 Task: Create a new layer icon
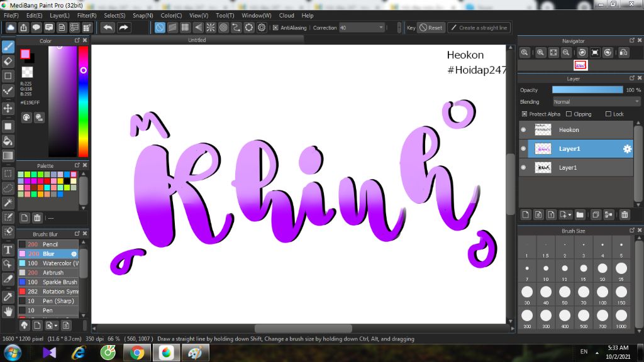pyautogui.click(x=526, y=215)
